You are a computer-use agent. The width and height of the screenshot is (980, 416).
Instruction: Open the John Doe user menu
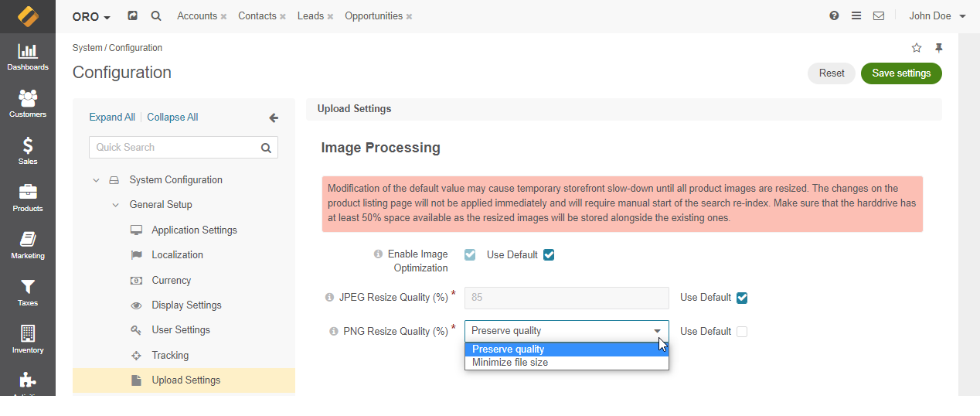coord(937,15)
